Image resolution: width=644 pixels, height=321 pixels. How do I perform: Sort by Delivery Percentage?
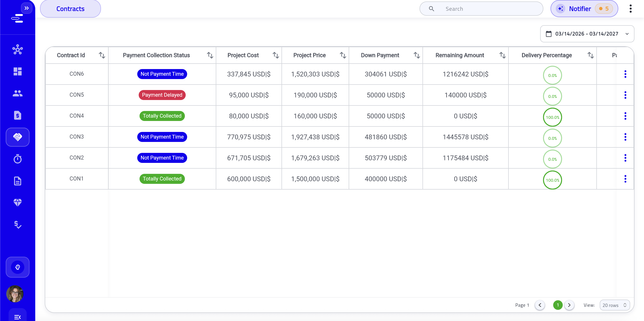coord(590,55)
